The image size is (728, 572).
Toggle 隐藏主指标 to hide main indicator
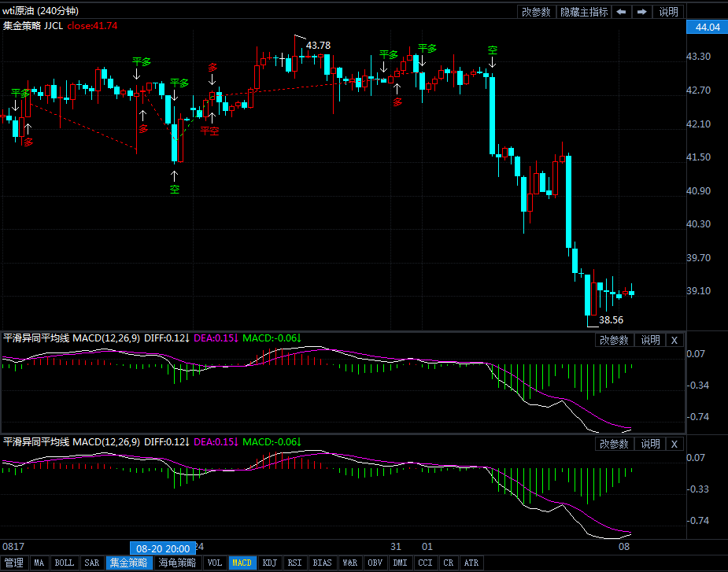[583, 12]
